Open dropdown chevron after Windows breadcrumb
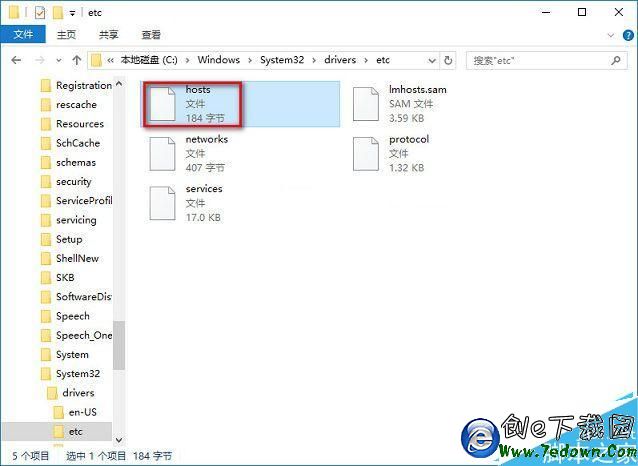Screen dimensions: 638x466 pos(250,61)
